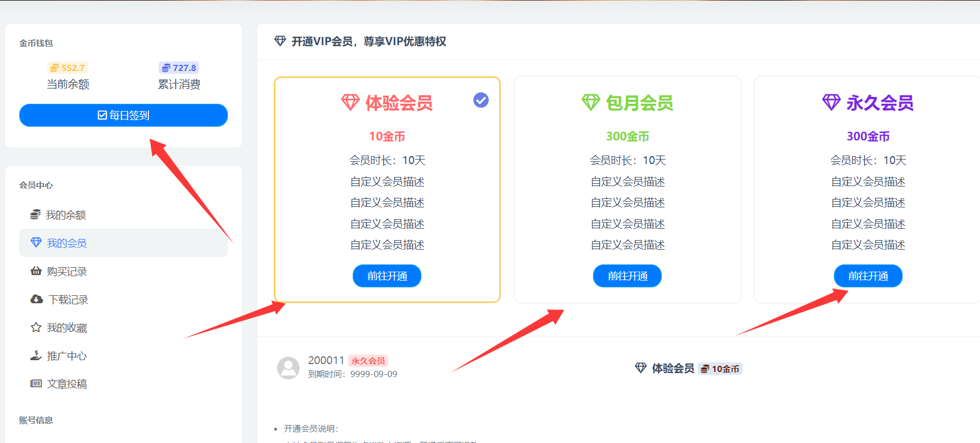This screenshot has width=980, height=443.
Task: Click the coins icon beside 我的余额
Action: coord(36,215)
